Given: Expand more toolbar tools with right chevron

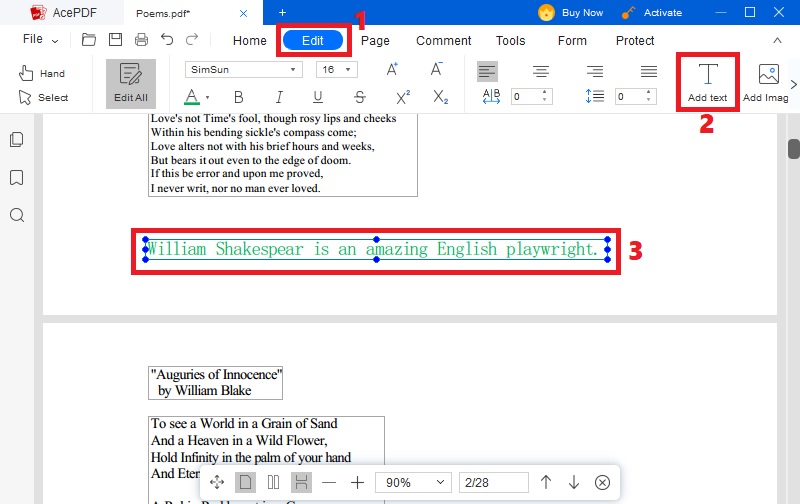Looking at the screenshot, I should pos(793,84).
